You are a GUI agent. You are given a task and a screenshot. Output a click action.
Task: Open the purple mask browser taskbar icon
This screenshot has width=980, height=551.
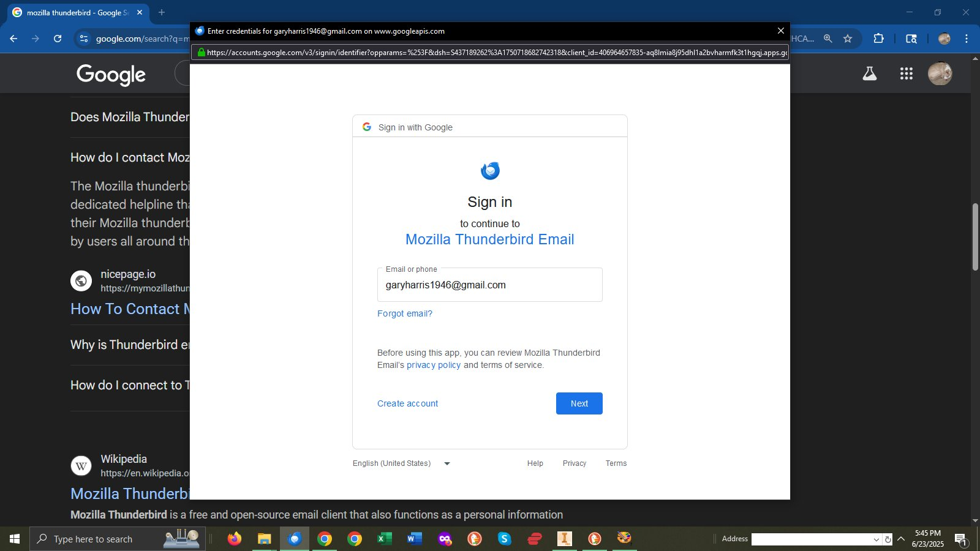point(445,539)
